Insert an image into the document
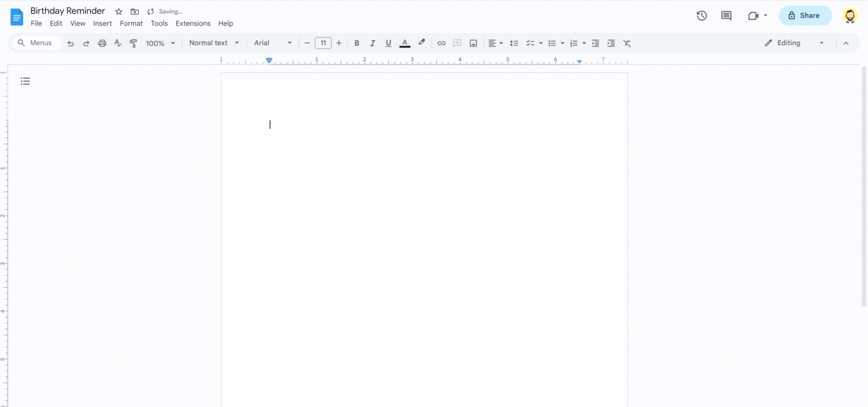868x407 pixels. tap(473, 42)
